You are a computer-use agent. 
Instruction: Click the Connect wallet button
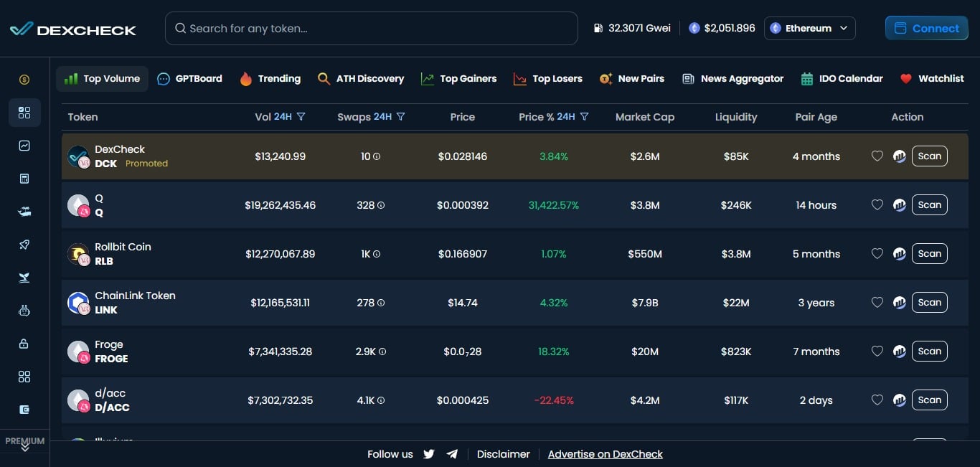click(x=926, y=29)
